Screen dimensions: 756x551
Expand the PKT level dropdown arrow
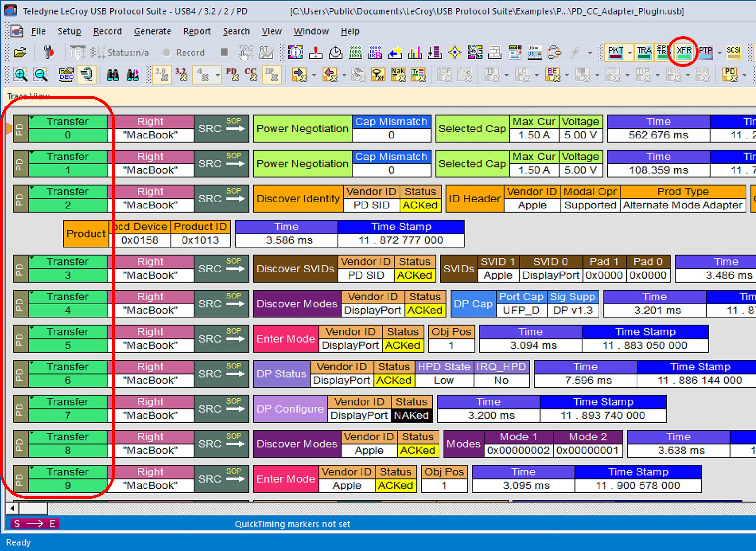point(629,53)
